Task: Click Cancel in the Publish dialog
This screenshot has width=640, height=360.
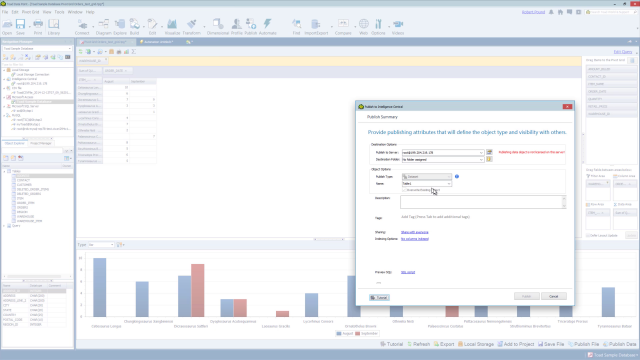Action: click(553, 296)
